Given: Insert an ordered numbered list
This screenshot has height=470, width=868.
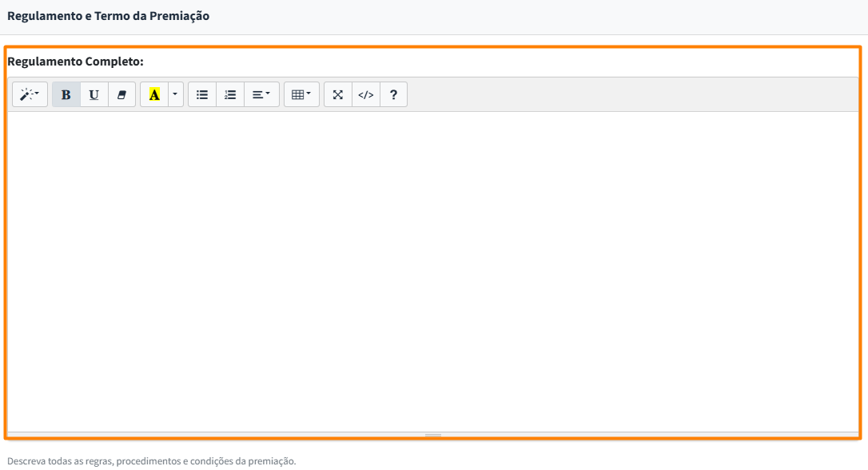Looking at the screenshot, I should pos(230,94).
